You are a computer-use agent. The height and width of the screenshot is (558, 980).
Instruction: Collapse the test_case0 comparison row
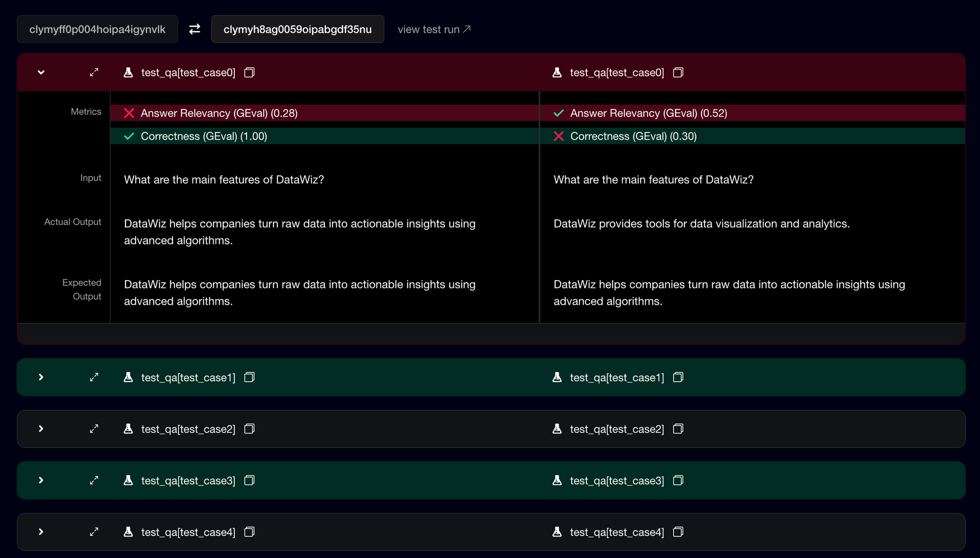[41, 72]
